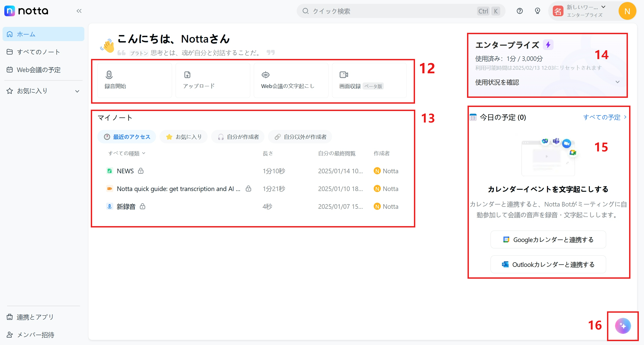Click the green audio file icon for NEWS
Image resolution: width=644 pixels, height=345 pixels.
[x=109, y=171]
